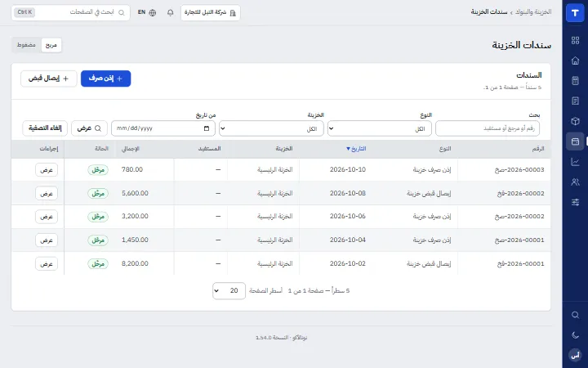This screenshot has height=368, width=588.
Task: Open the الخزينة treasury filter dropdown
Action: (271, 128)
